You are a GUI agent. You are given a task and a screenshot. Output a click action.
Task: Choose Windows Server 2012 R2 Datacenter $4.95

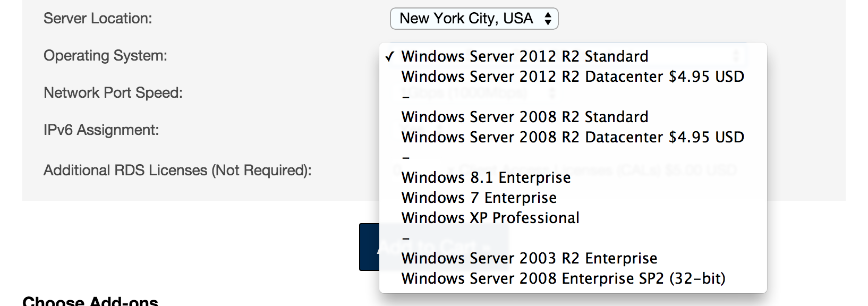coord(572,76)
